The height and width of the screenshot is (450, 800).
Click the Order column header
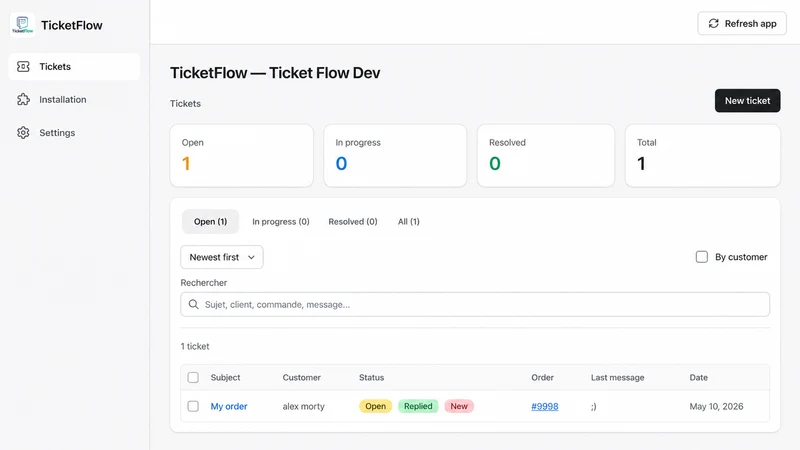(x=542, y=378)
